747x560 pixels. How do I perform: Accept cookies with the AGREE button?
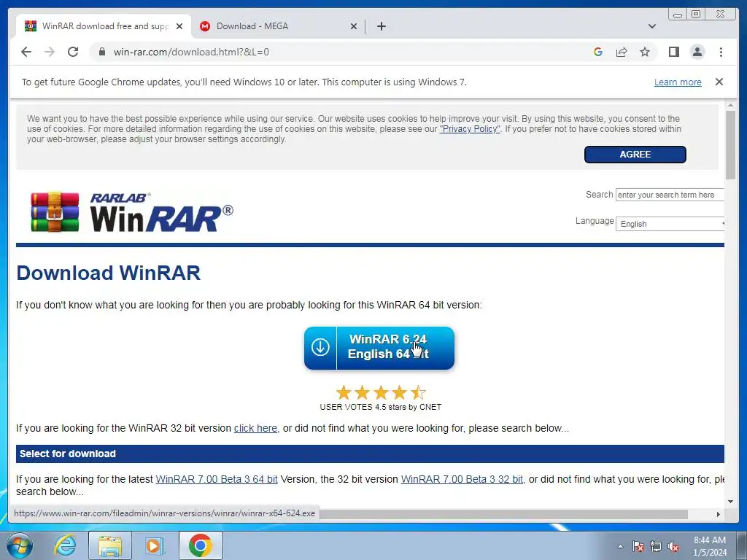point(635,155)
